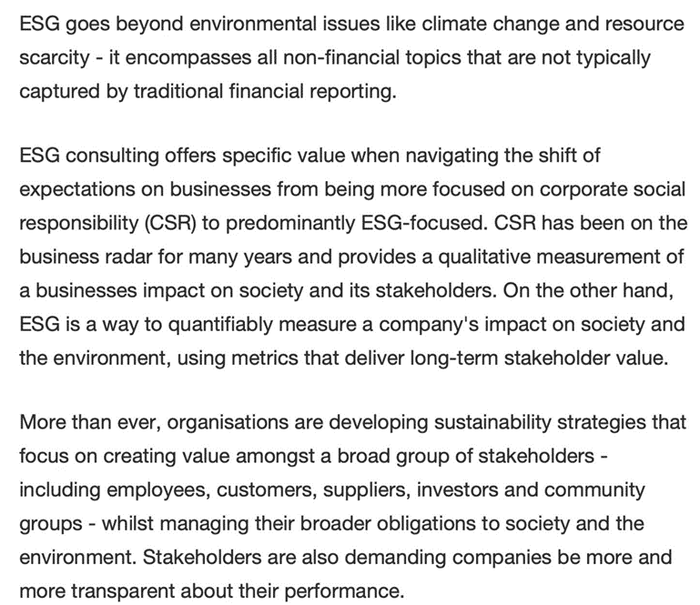Click the words "community groups" text start
700x605 pixels.
coord(594,489)
